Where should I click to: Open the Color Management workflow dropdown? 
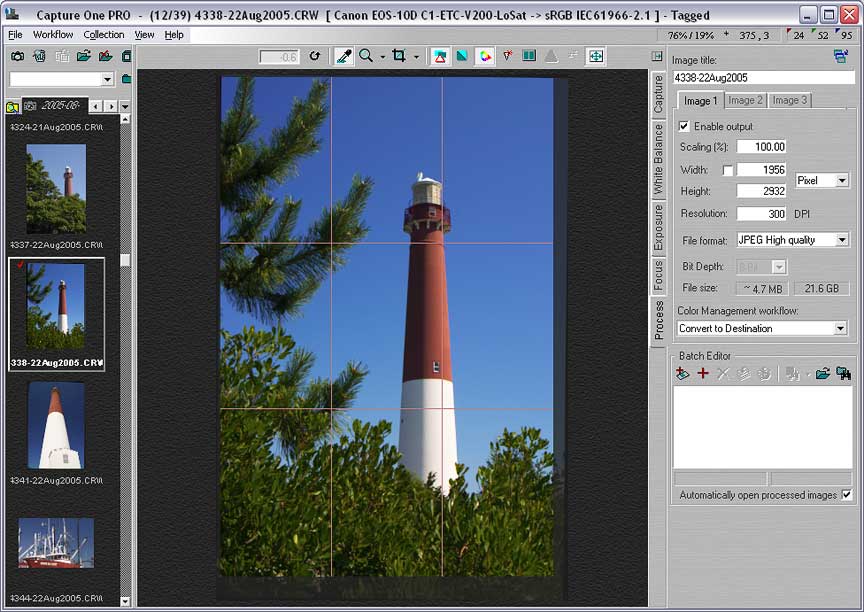pos(840,328)
